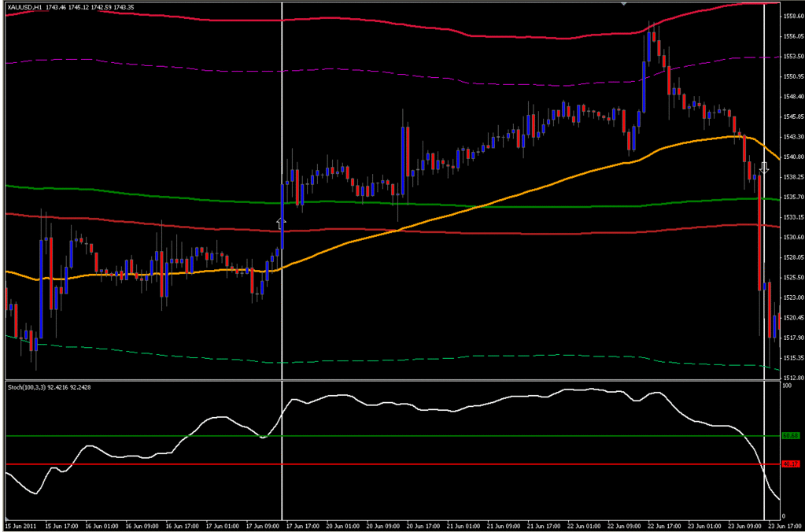Click the 1553.50 price label
Viewport: 805px width, 532px height.
pos(792,57)
